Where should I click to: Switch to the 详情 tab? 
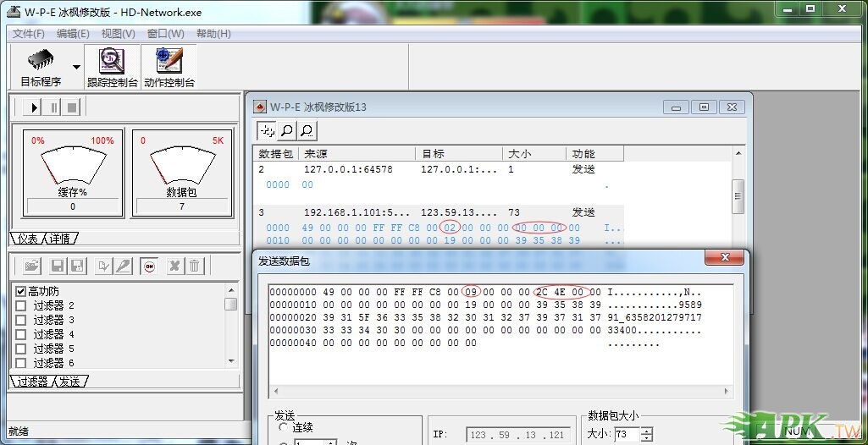(x=61, y=239)
